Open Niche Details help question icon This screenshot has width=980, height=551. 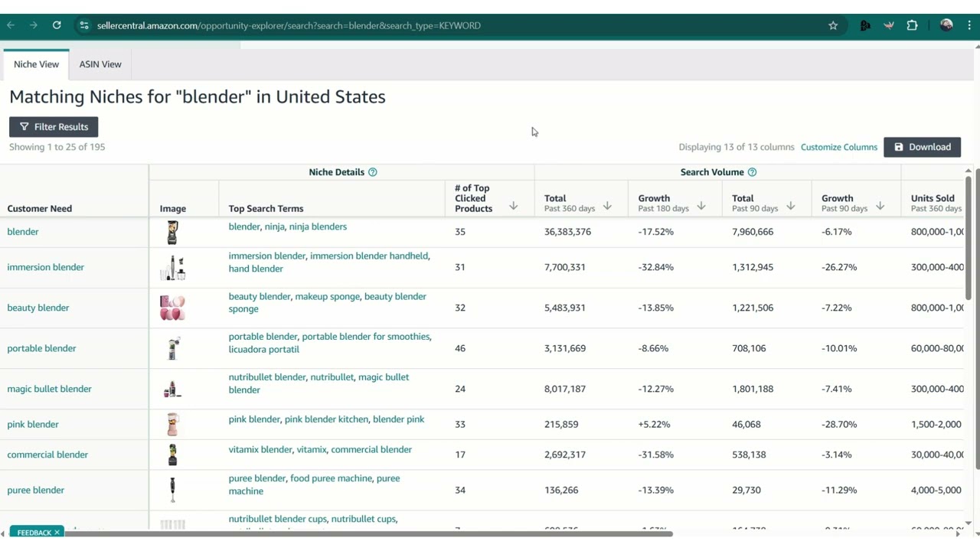coord(373,172)
